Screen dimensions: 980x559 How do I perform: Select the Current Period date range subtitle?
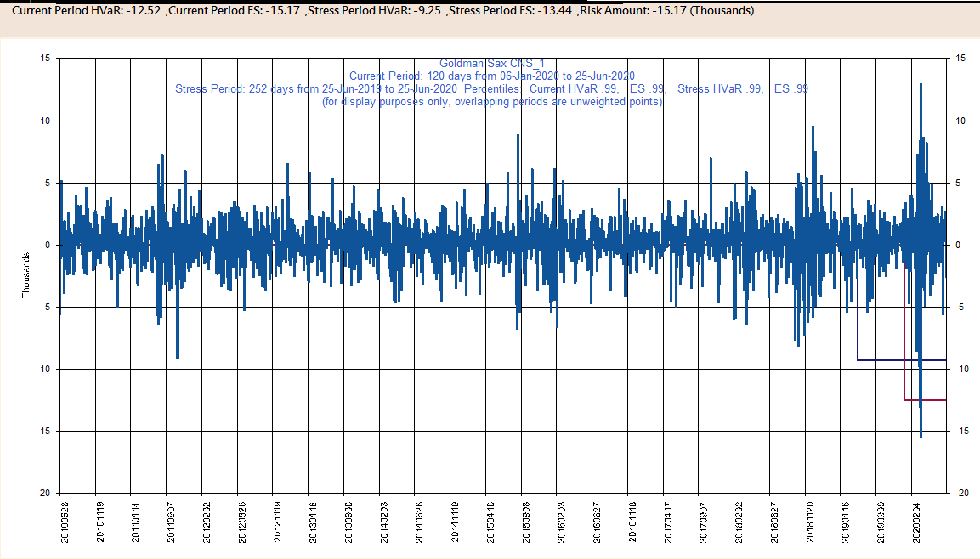coord(491,76)
